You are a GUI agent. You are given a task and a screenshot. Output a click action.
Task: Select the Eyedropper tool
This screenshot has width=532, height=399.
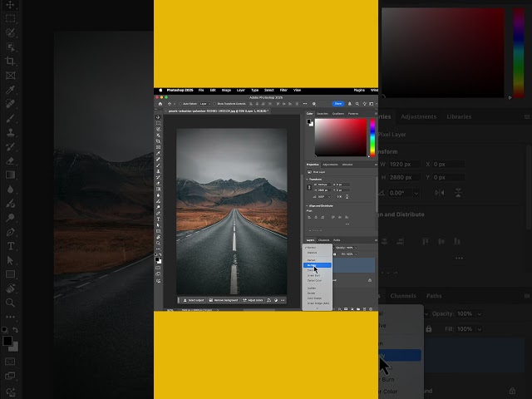(x=158, y=153)
